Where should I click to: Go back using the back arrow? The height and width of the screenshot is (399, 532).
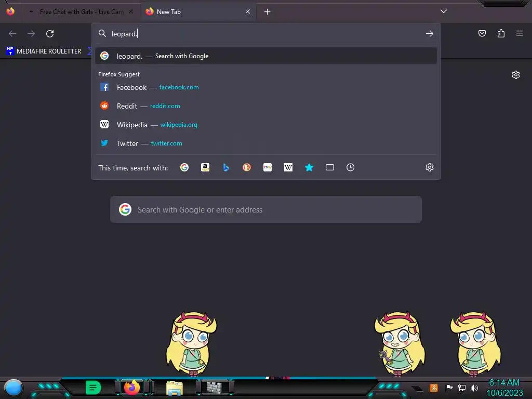click(12, 34)
